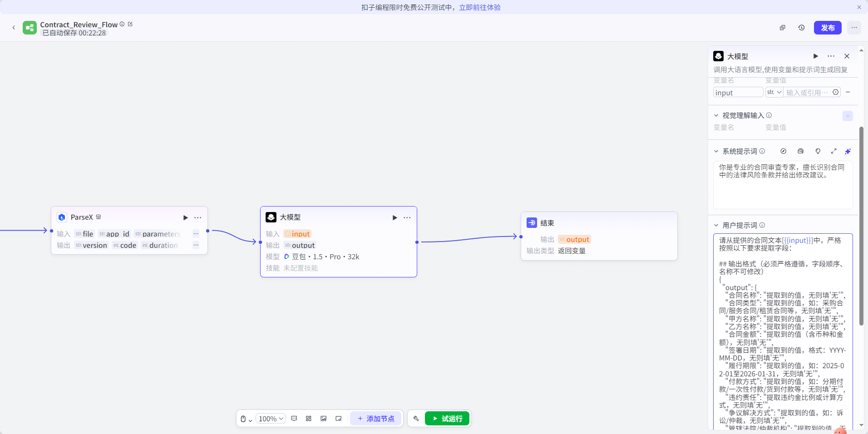Open the more options menu beside 发布
Image resolution: width=868 pixels, height=434 pixels.
(854, 28)
